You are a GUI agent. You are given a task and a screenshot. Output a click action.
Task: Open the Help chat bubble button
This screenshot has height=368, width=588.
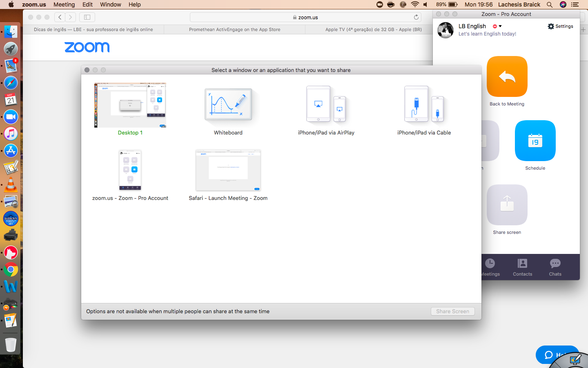[x=557, y=355]
